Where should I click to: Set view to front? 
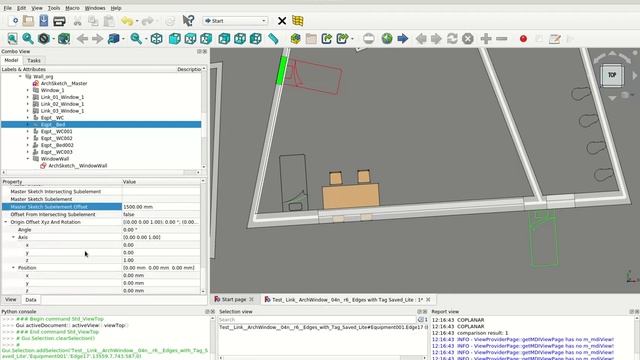(x=175, y=39)
